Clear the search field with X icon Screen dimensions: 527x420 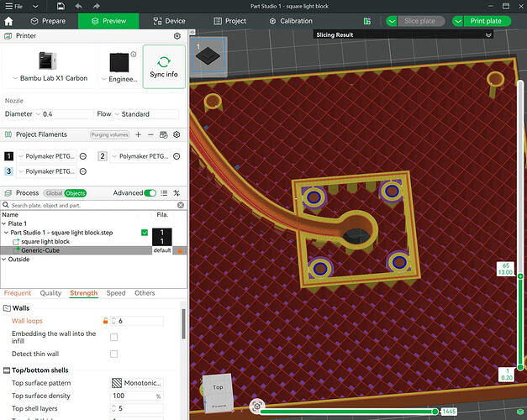181,205
